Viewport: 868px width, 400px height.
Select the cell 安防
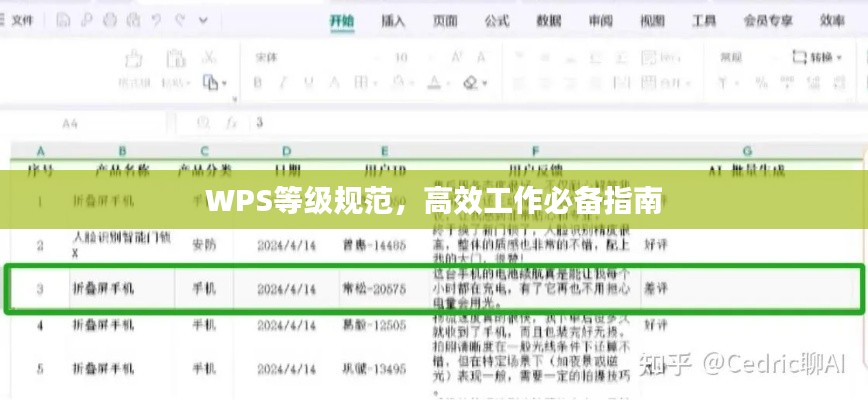[x=204, y=245]
